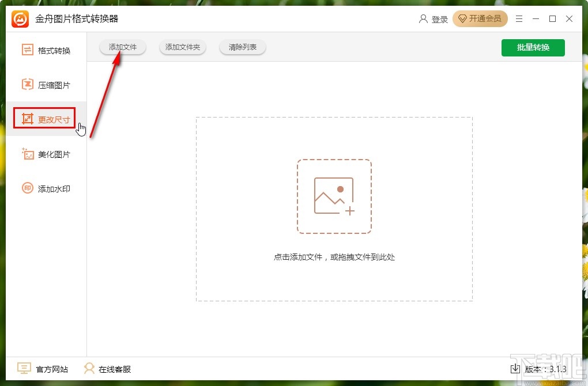Click the image placeholder icon in drop zone

pos(334,196)
